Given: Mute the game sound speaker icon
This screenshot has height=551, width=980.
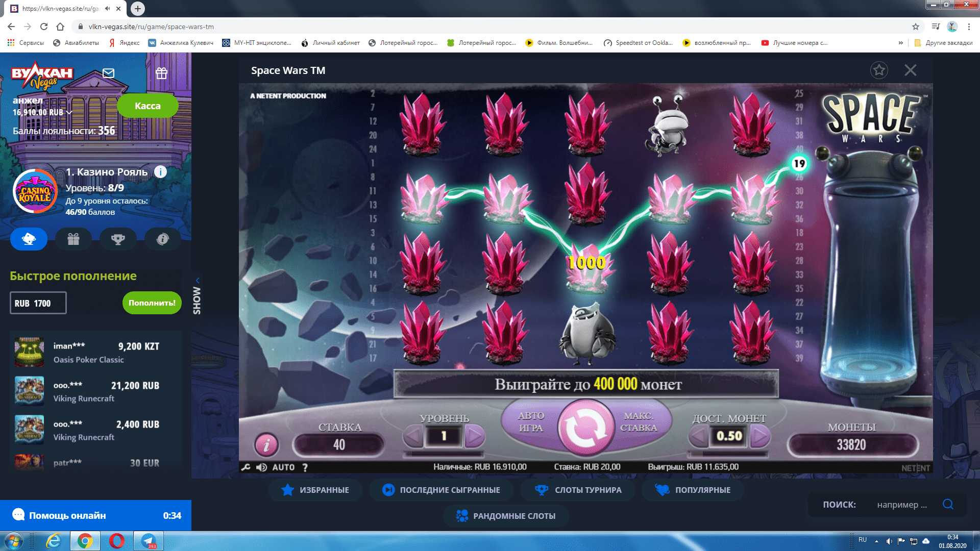Looking at the screenshot, I should coord(261,467).
